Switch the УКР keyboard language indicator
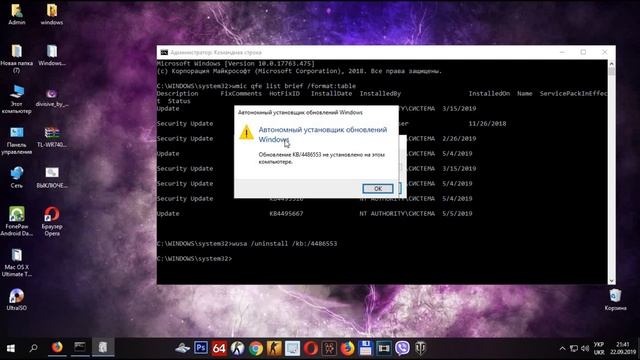Viewport: 640px width, 360px height. point(599,348)
